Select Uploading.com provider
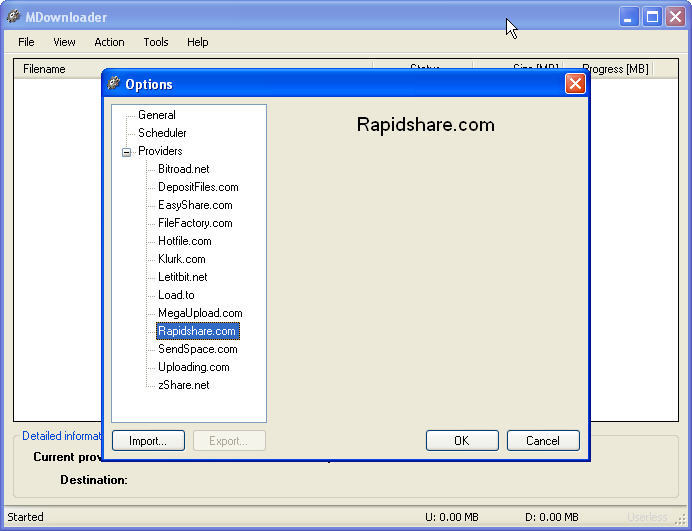The image size is (692, 531). click(x=193, y=367)
